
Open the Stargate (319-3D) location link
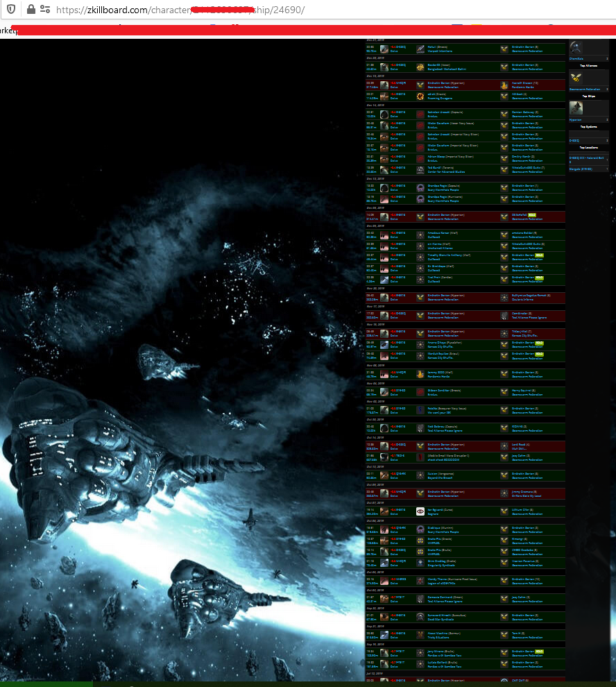(x=581, y=169)
